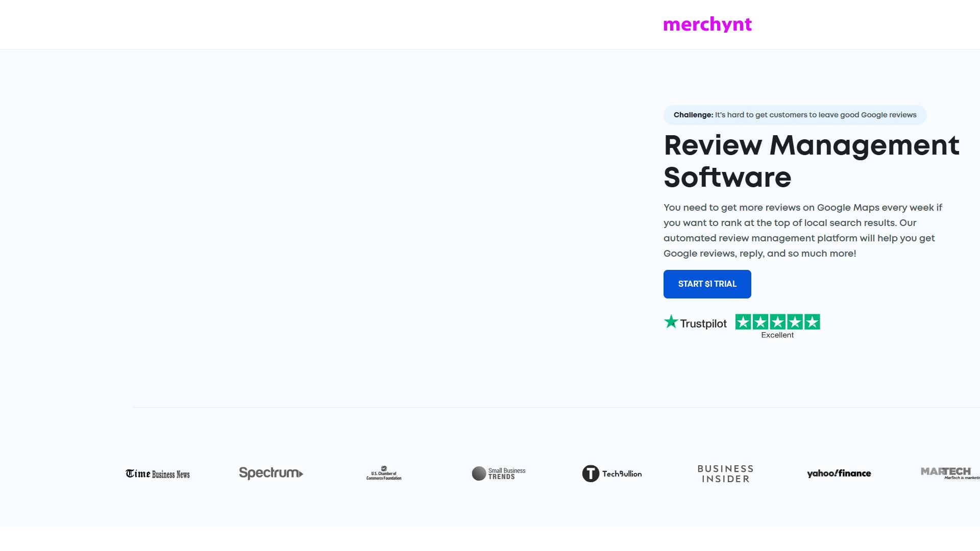Select the fifth Trustpilot rating star
The width and height of the screenshot is (980, 551).
pyautogui.click(x=812, y=322)
